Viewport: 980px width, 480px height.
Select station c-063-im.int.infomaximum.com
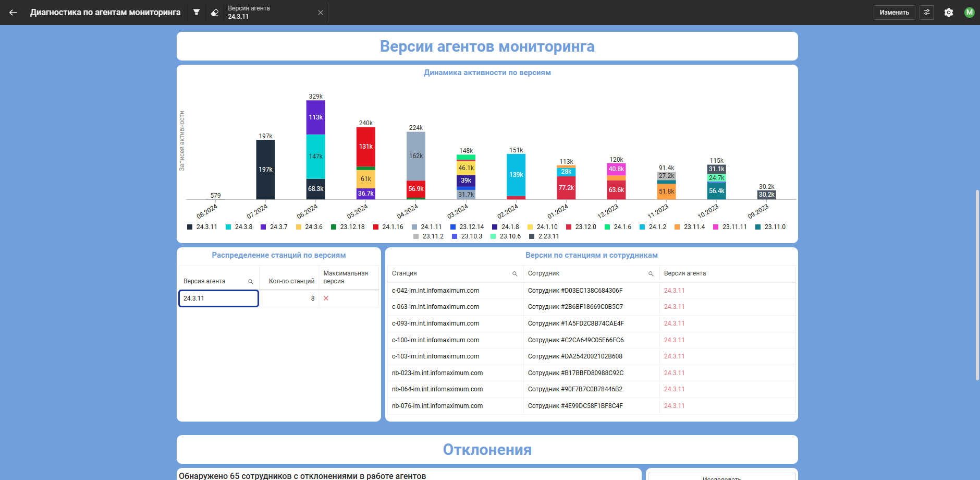click(x=435, y=307)
